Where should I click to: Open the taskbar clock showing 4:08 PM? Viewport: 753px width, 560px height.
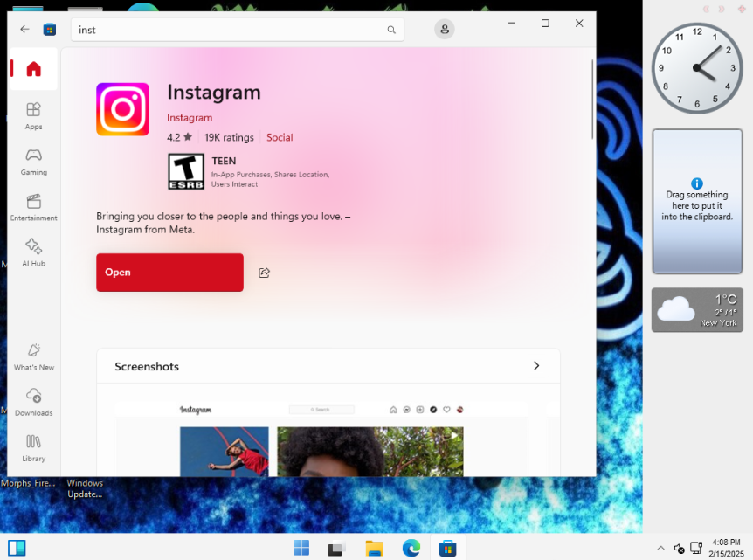pos(726,548)
